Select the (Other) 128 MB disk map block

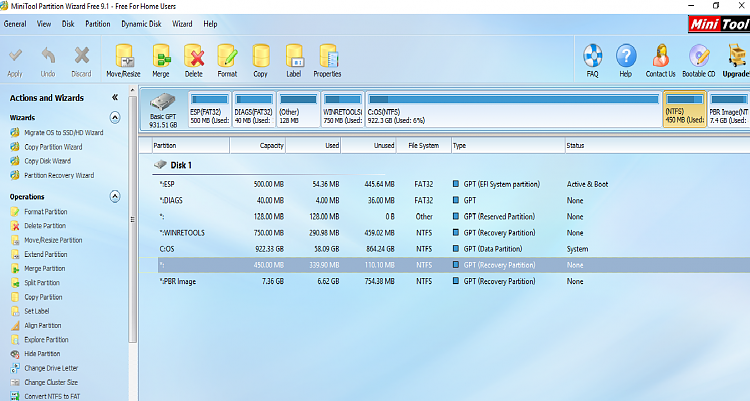tap(298, 109)
